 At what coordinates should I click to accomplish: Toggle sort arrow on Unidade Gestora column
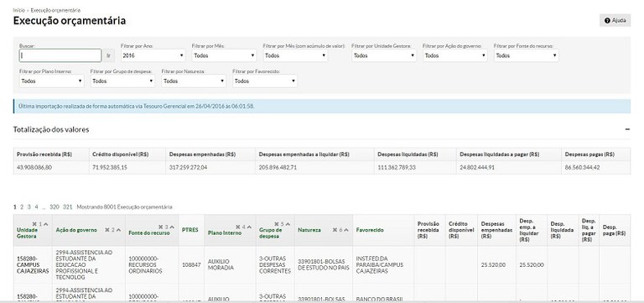click(x=45, y=224)
